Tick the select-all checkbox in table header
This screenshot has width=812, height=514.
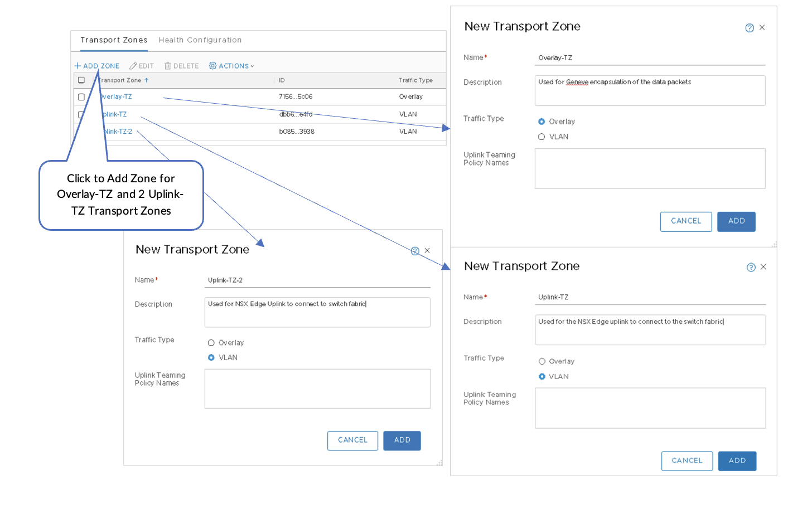click(x=81, y=80)
